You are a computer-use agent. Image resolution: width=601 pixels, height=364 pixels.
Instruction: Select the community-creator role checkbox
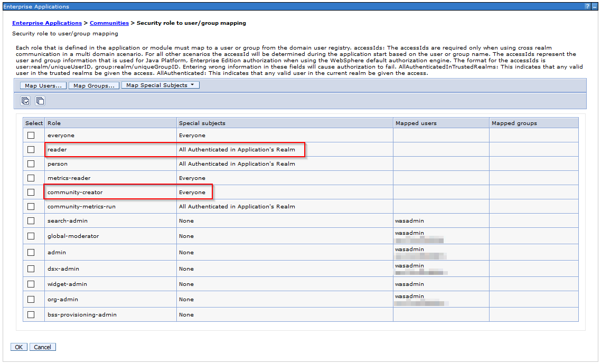click(x=31, y=193)
